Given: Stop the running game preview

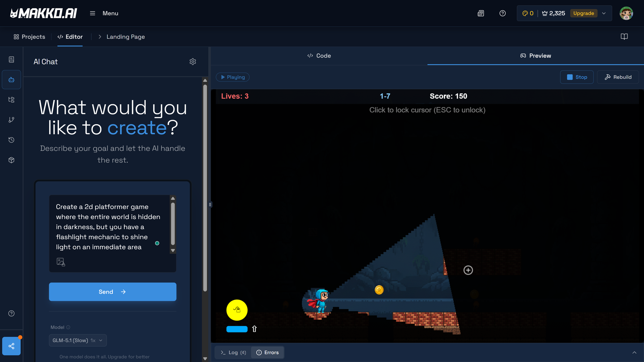Looking at the screenshot, I should (x=577, y=77).
